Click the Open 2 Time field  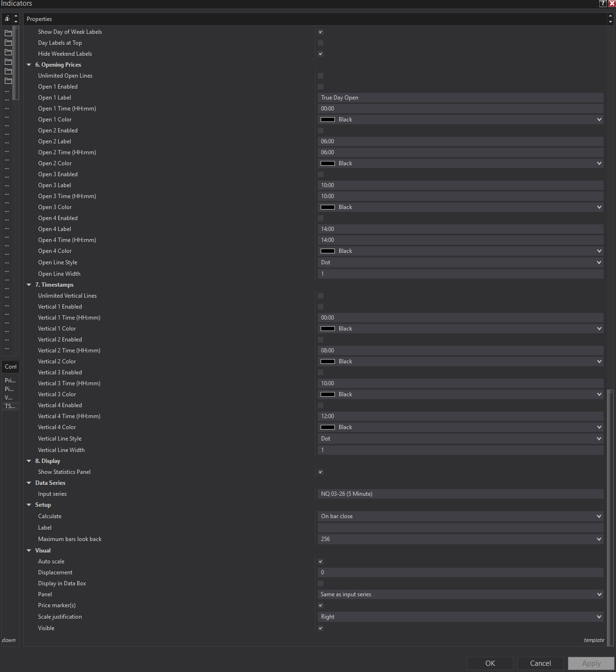pos(460,152)
